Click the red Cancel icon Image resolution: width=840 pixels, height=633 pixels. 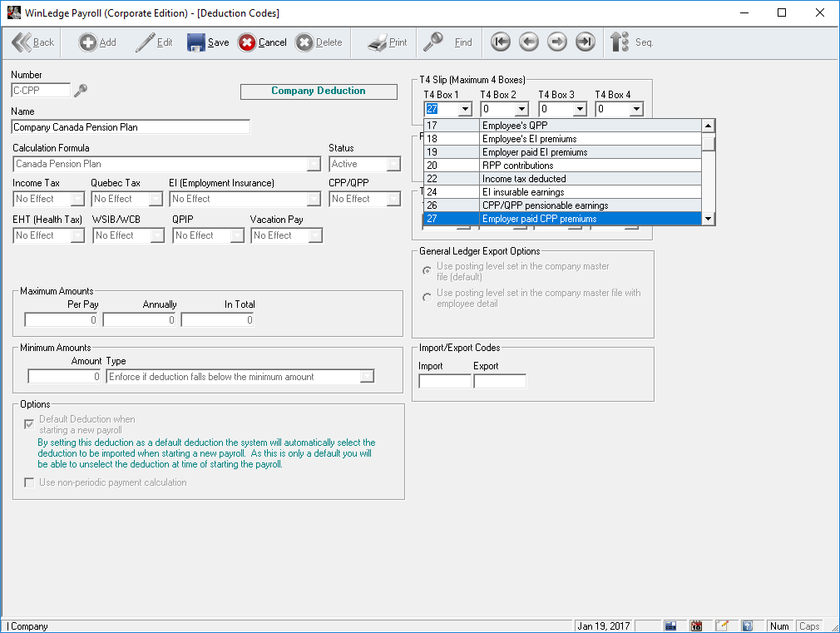(247, 42)
